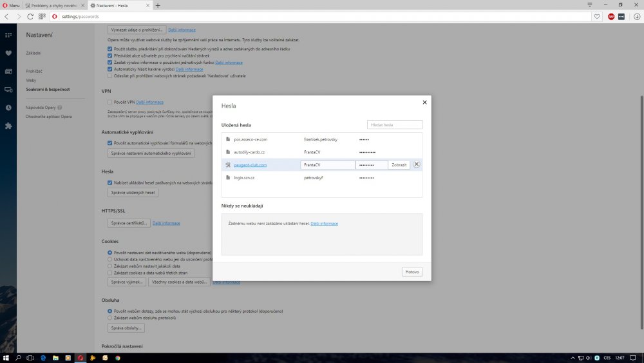Switch to the Problémy a chyby tab
This screenshot has width=644, height=363.
click(x=54, y=5)
